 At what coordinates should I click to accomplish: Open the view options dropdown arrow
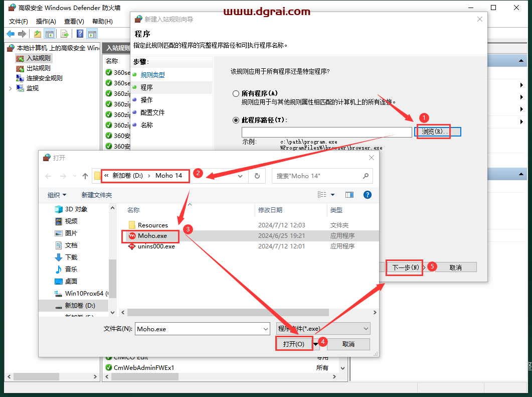tap(333, 195)
